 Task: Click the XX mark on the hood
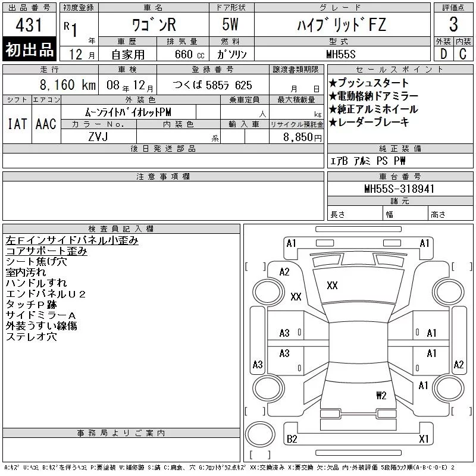[x=332, y=286]
